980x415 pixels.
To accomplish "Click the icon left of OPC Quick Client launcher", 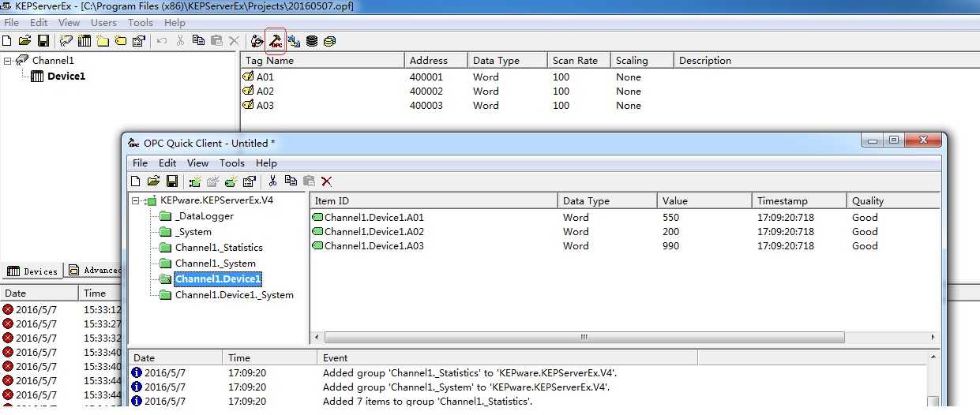I will (257, 41).
